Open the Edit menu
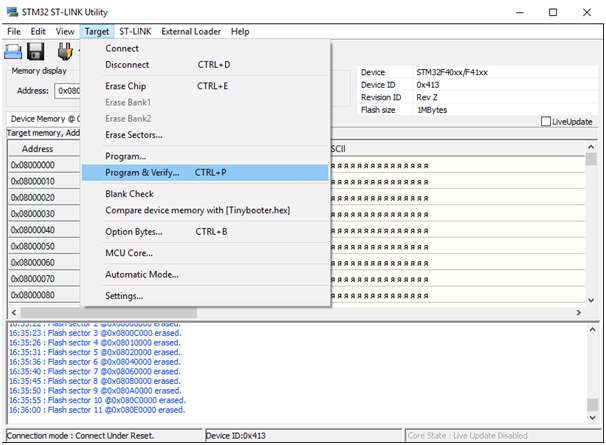Screen dimensions: 606x445 click(x=38, y=31)
